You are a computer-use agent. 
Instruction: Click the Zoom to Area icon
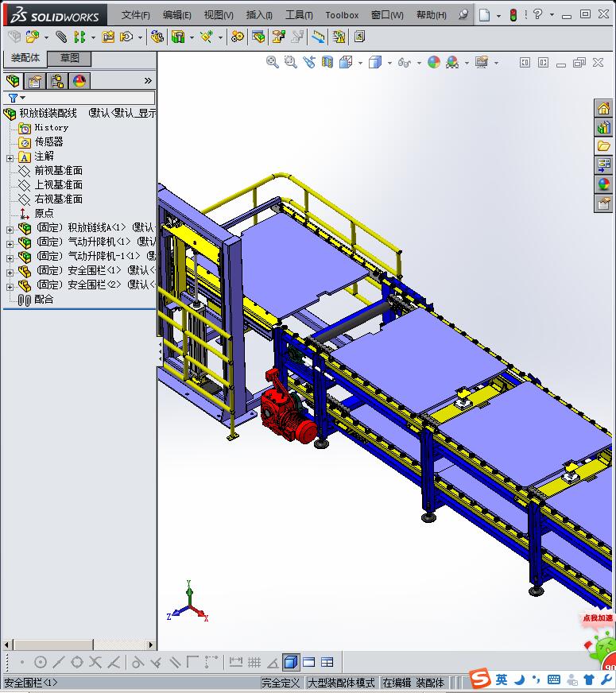290,62
